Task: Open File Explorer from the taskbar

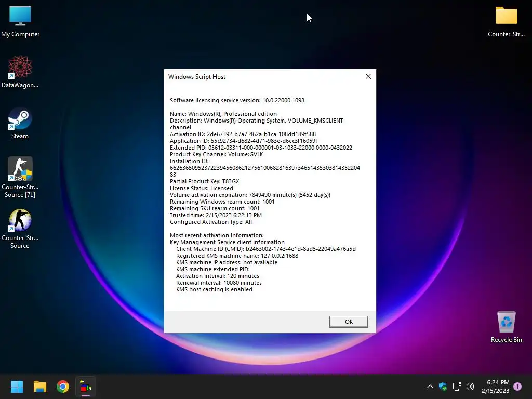Action: [39, 387]
